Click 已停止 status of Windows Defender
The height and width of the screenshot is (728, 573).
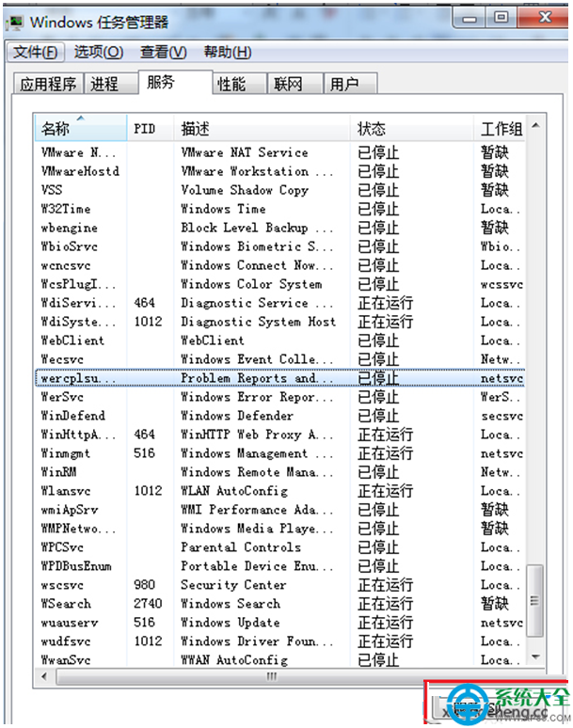click(x=378, y=416)
